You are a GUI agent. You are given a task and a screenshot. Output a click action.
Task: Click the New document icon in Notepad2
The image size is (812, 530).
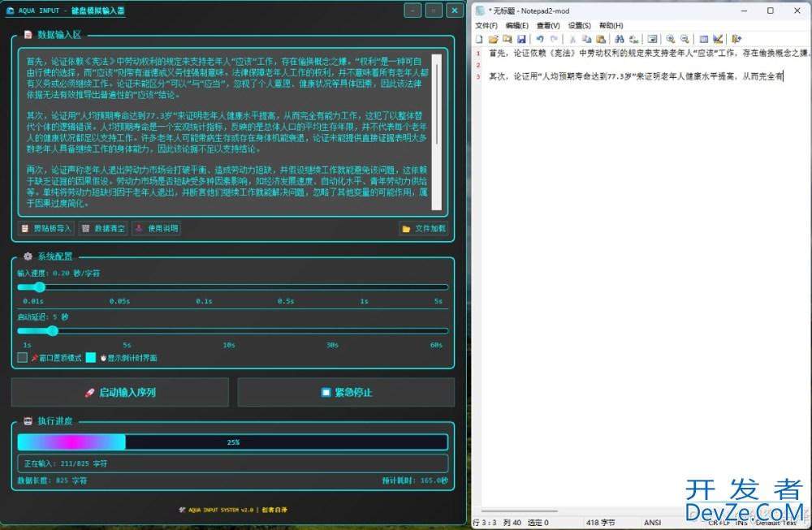(480, 39)
